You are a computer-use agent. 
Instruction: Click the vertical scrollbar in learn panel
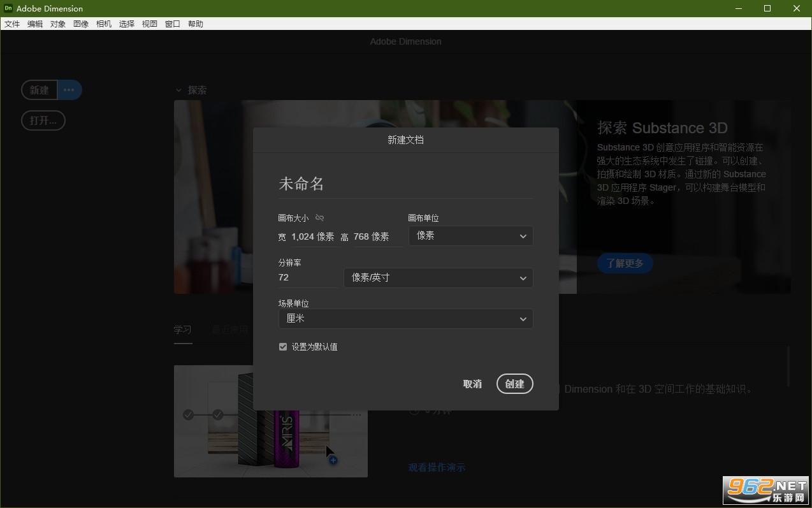coord(789,366)
